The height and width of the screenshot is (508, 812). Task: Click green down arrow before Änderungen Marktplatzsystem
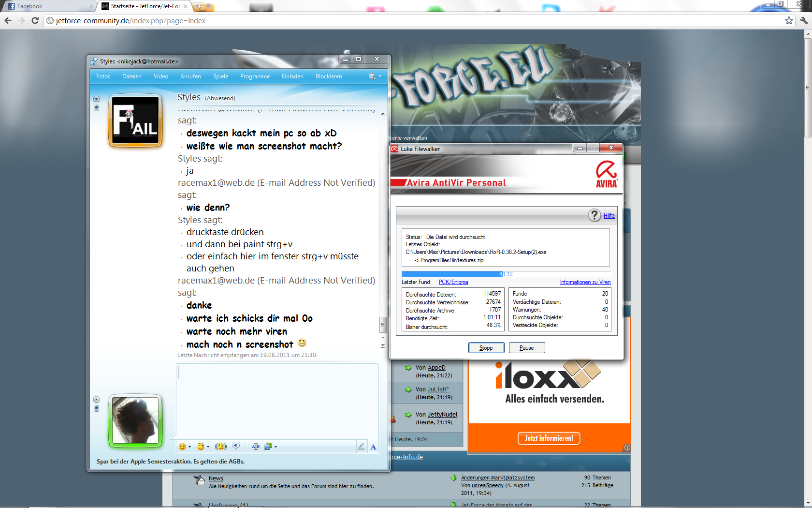[453, 478]
